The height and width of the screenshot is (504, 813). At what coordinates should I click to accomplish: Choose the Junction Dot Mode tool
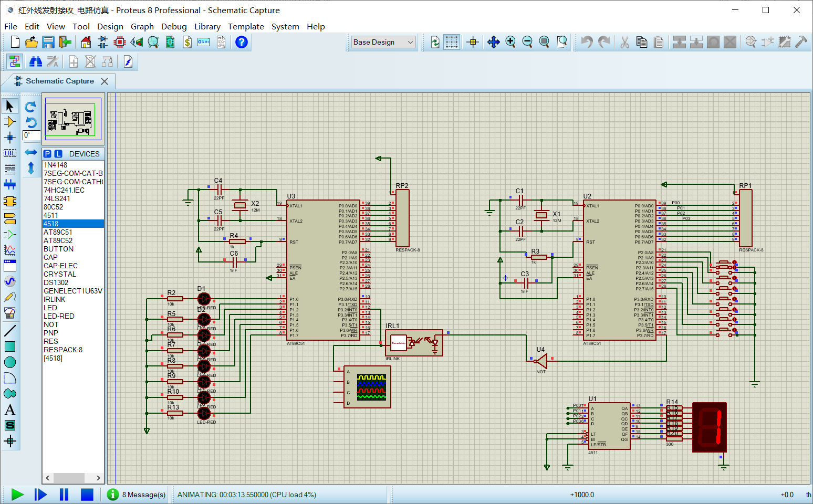[x=10, y=138]
